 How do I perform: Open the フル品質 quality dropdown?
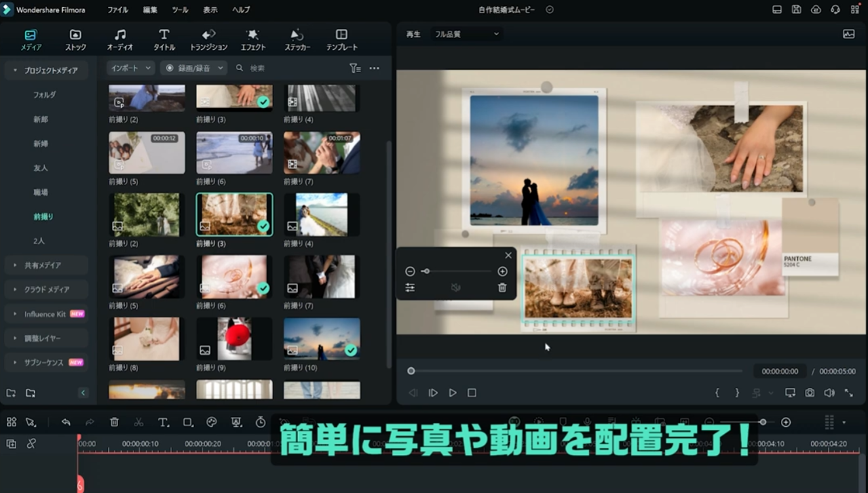pos(466,34)
